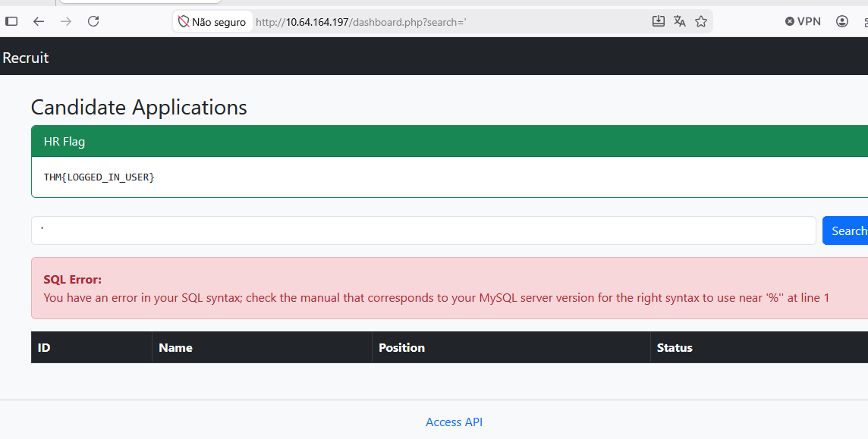The width and height of the screenshot is (868, 439).
Task: Open the browser profile account icon
Action: 842,21
